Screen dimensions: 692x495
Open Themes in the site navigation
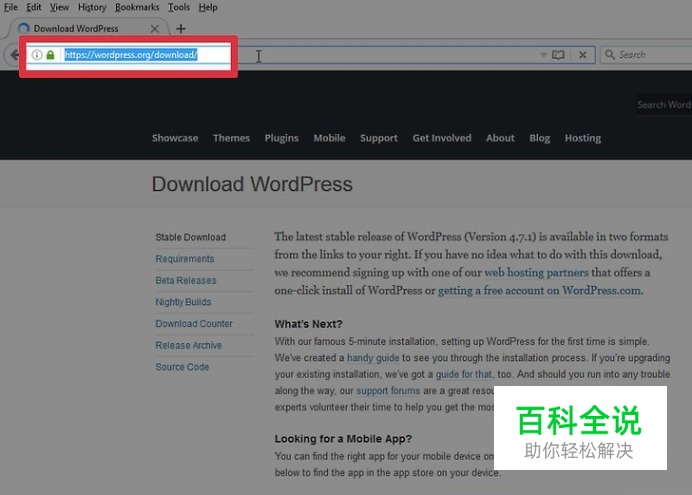click(x=231, y=138)
